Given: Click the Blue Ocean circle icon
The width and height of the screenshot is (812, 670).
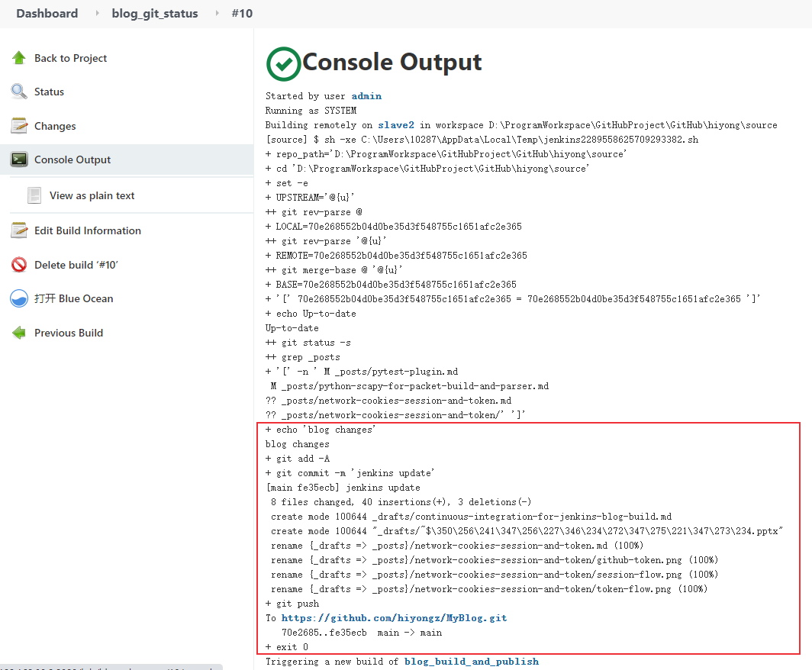Looking at the screenshot, I should (x=19, y=298).
